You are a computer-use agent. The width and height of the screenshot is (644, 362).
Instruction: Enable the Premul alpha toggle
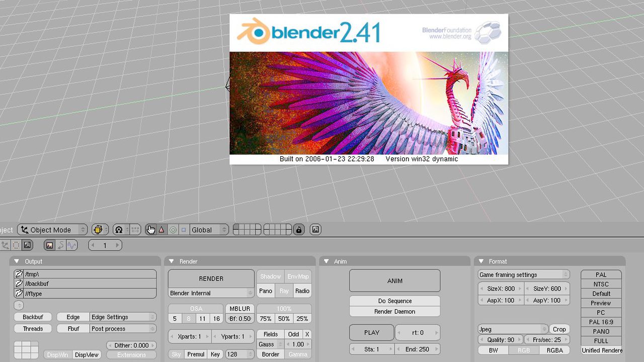pyautogui.click(x=196, y=354)
